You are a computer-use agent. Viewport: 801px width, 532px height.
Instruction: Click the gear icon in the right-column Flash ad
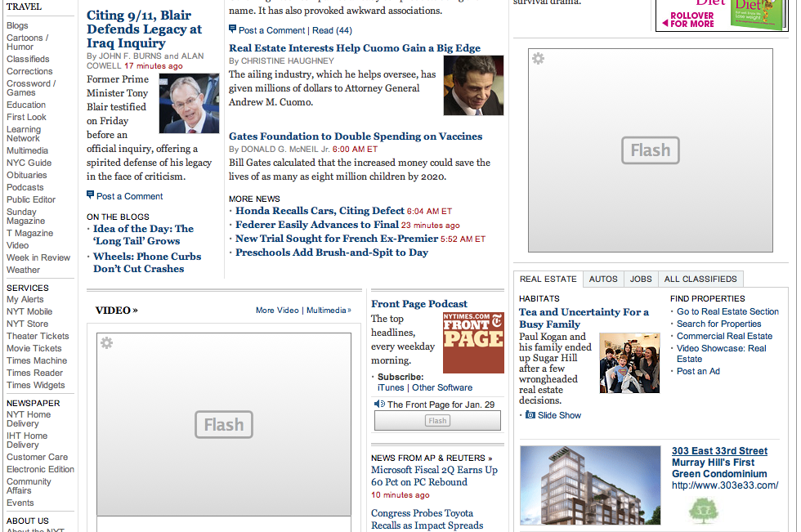point(538,59)
